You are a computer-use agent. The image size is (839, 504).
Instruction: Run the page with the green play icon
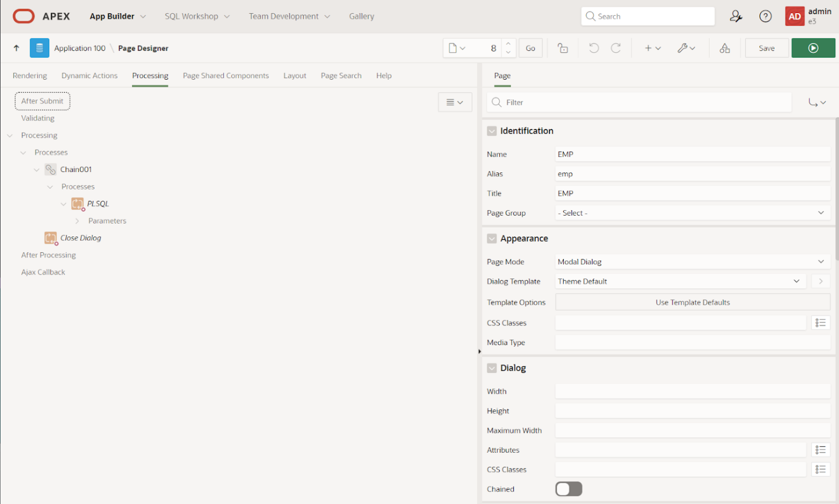(x=813, y=48)
